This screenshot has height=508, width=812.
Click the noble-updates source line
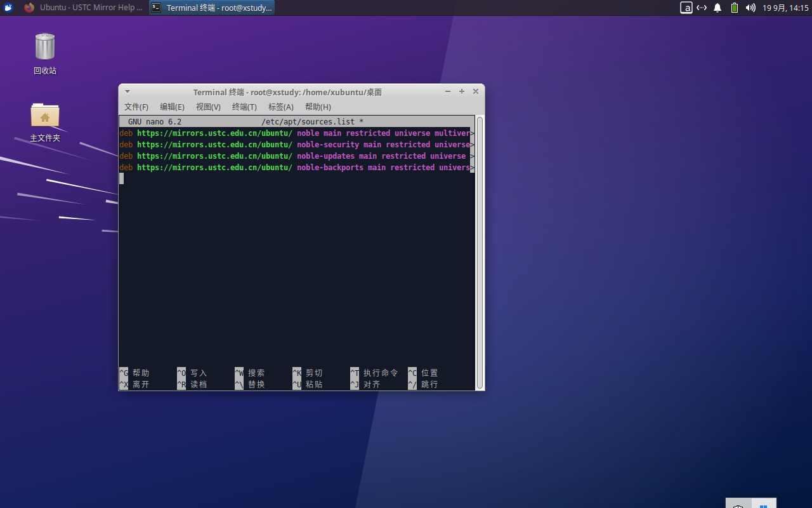pyautogui.click(x=297, y=156)
